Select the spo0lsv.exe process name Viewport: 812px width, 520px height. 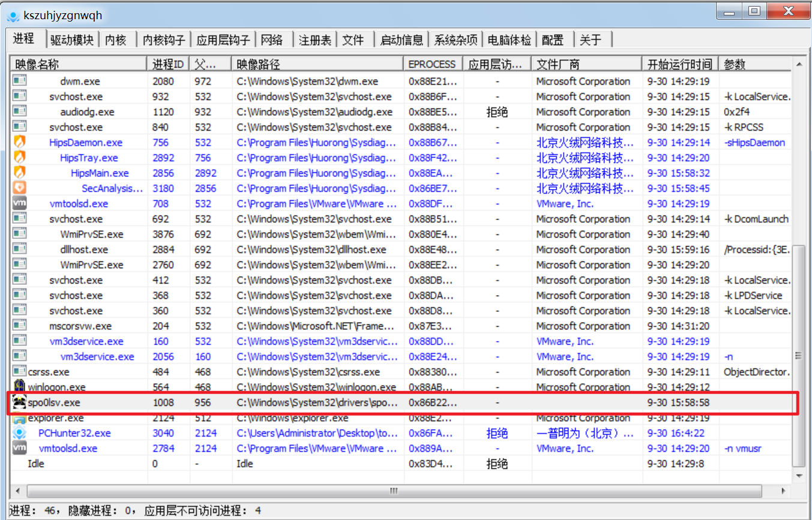(x=54, y=402)
